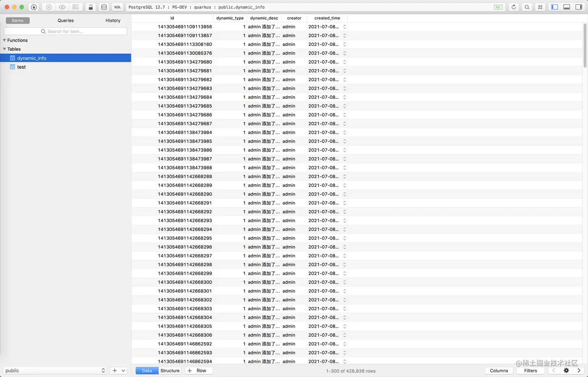Image resolution: width=588 pixels, height=377 pixels.
Task: Click the toolbar search magnifier icon
Action: pos(527,7)
